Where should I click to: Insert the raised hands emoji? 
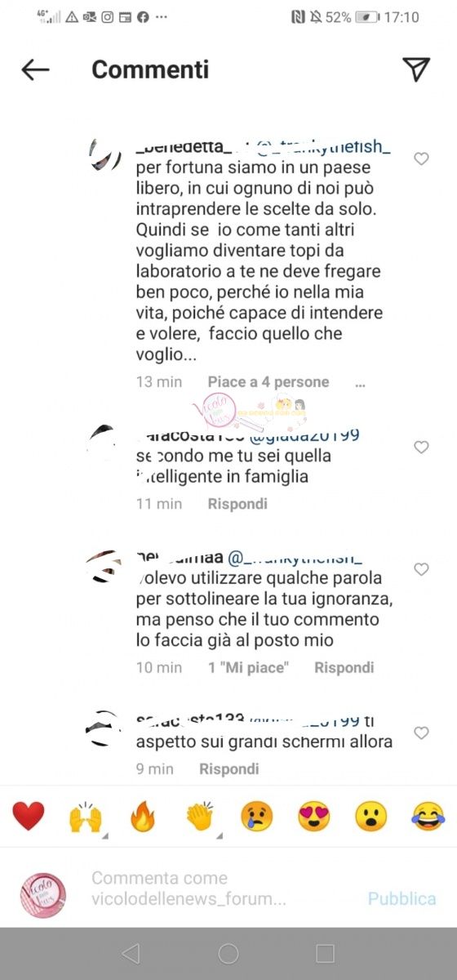click(86, 816)
